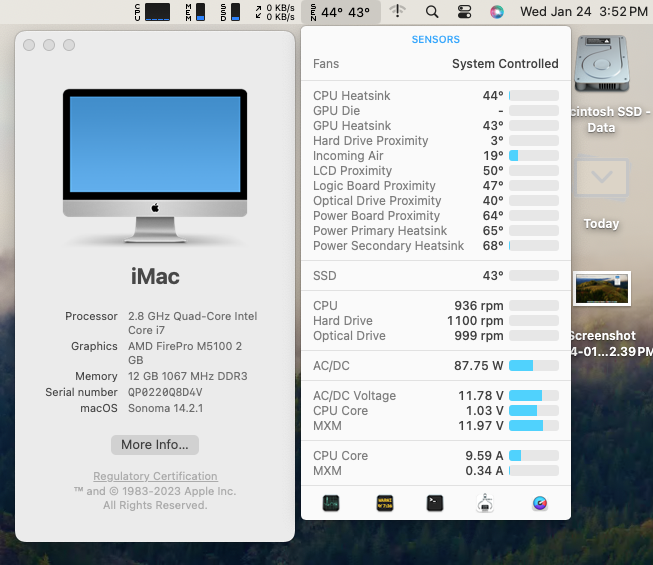The image size is (653, 565).
Task: Click the Incoming Air level bar
Action: 534,156
